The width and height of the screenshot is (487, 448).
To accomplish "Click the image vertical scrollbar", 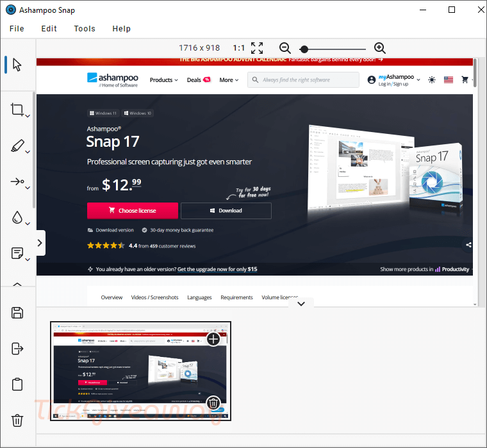I will tap(475, 73).
